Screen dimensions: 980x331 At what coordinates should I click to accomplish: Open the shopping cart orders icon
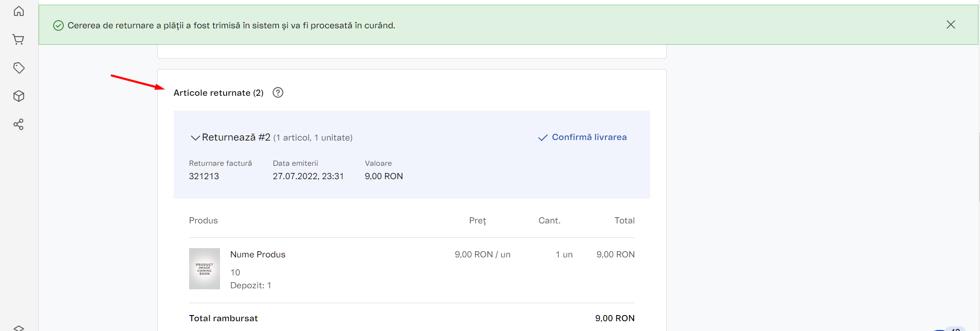click(x=19, y=40)
